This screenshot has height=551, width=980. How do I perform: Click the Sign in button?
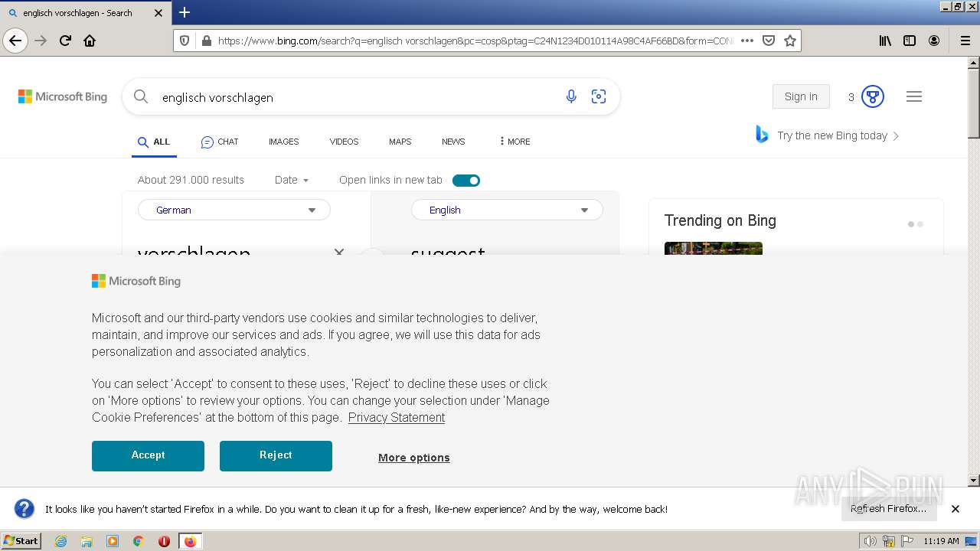(801, 96)
